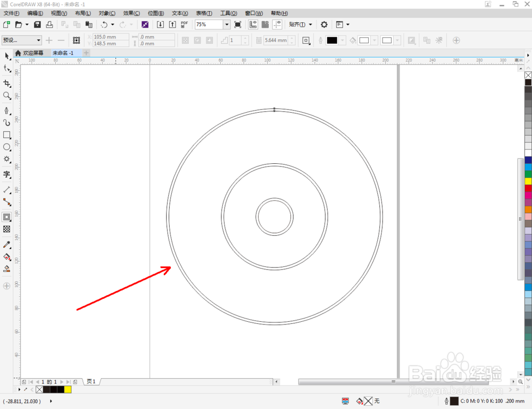Select the Parallel dimension tool
This screenshot has width=532, height=409.
coord(7,190)
